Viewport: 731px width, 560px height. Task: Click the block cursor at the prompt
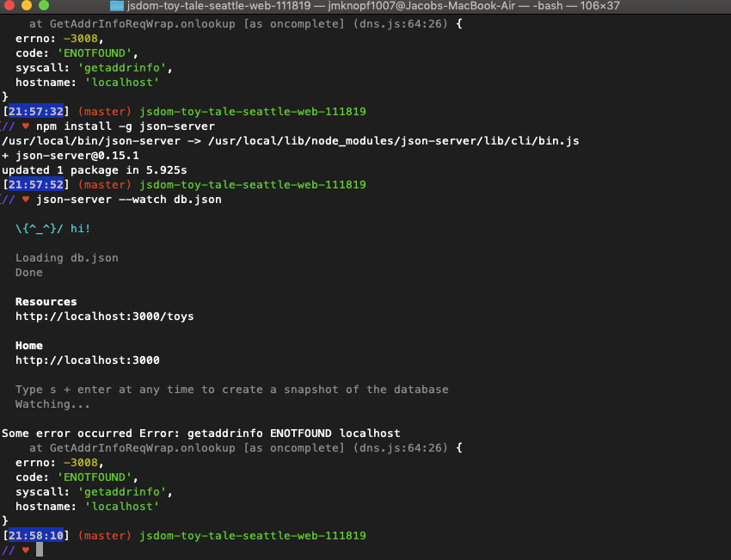tap(40, 550)
